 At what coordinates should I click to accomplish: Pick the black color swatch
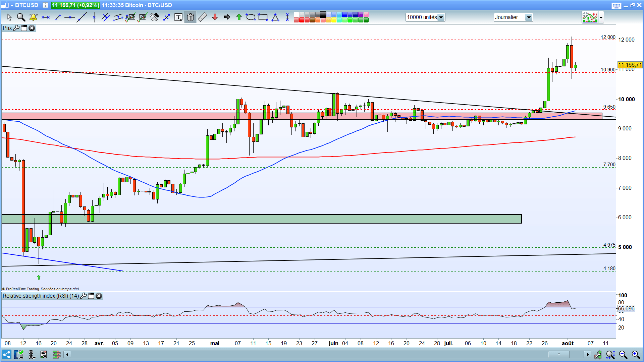click(323, 14)
